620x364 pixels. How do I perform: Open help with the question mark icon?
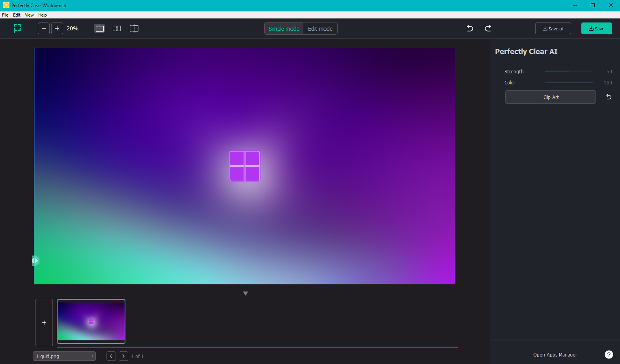point(609,355)
